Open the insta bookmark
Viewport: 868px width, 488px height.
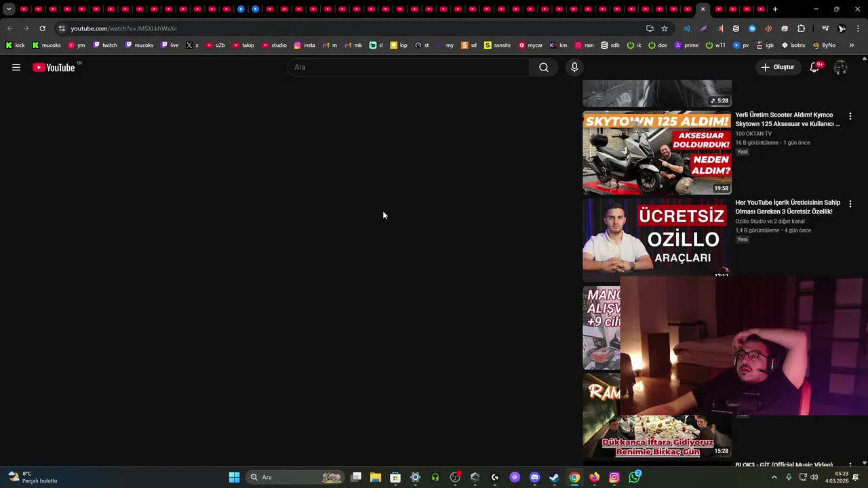click(304, 45)
